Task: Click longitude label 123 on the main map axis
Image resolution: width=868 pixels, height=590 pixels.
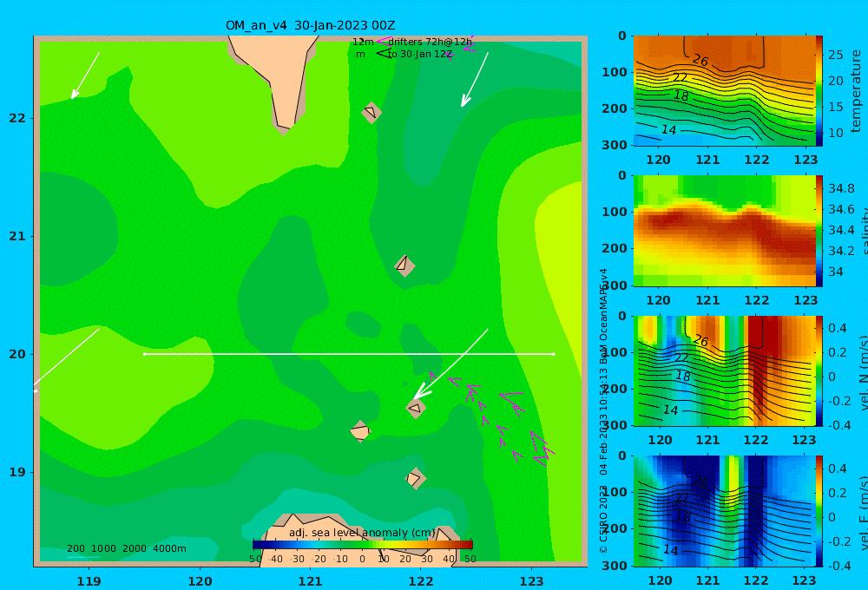Action: [x=531, y=581]
